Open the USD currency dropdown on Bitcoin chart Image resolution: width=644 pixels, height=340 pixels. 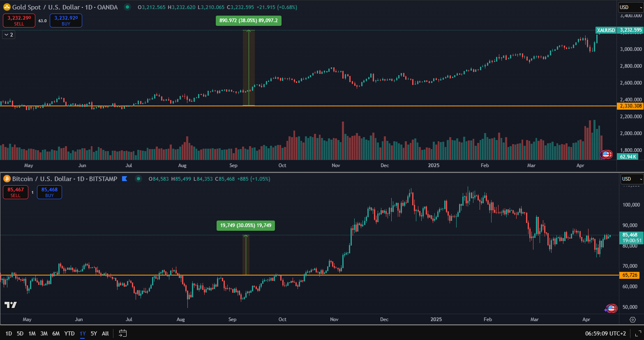632,179
